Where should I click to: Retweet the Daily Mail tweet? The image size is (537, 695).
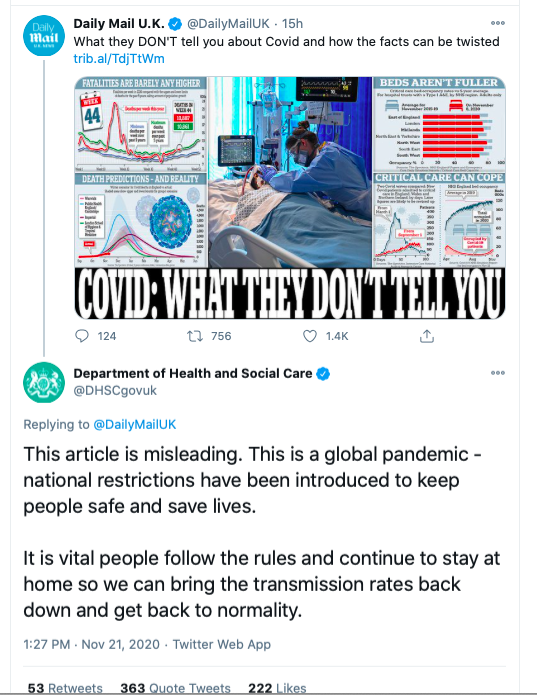195,336
